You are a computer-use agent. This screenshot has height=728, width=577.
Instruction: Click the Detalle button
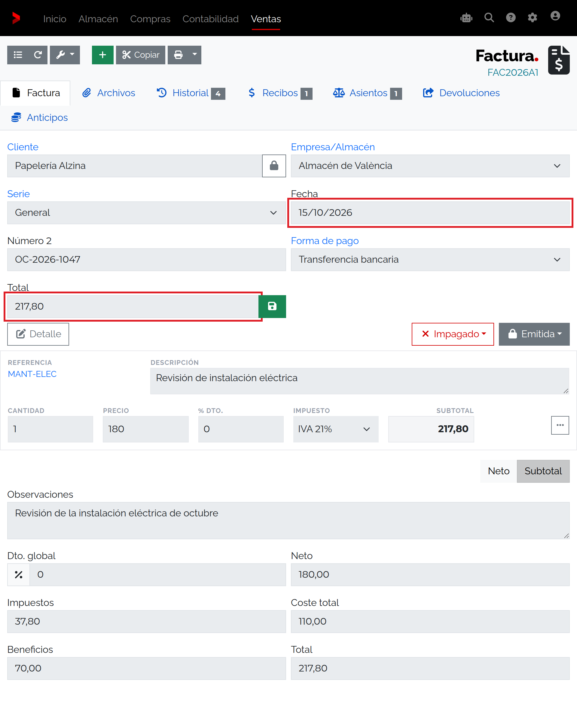(x=38, y=334)
